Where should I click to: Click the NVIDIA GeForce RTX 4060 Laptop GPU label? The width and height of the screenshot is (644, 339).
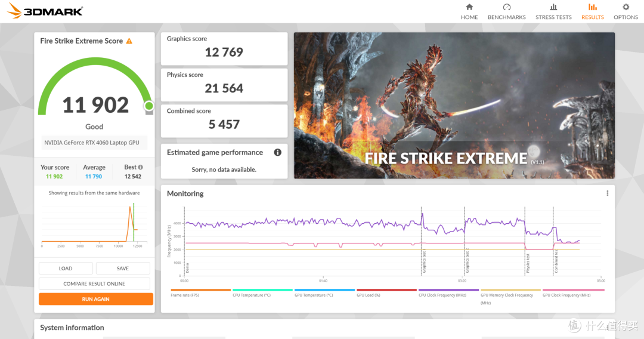[92, 143]
